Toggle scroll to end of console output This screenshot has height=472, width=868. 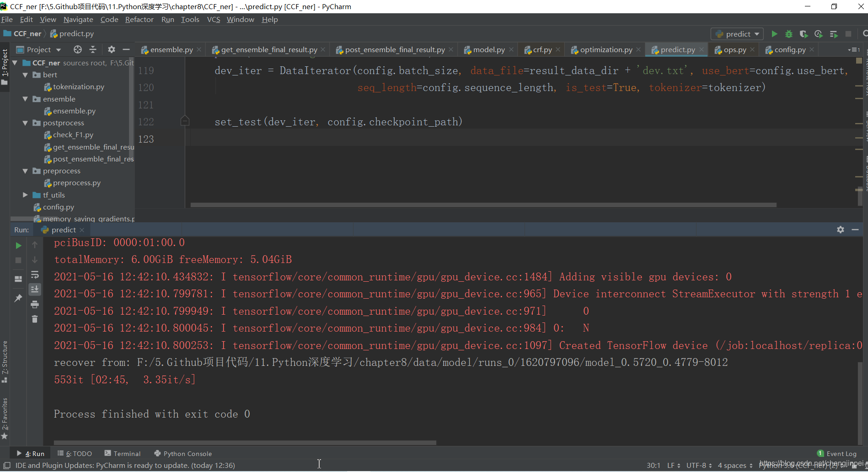pyautogui.click(x=35, y=290)
